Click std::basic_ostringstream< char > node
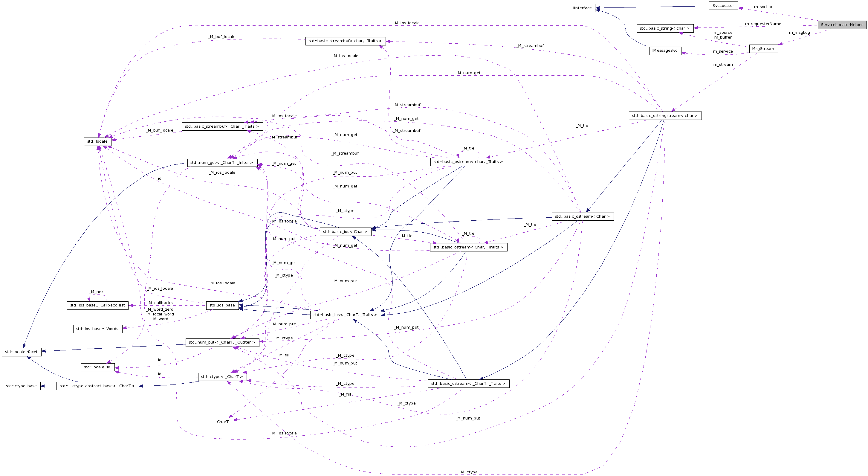Viewport: 868px width, 476px height. click(x=666, y=116)
